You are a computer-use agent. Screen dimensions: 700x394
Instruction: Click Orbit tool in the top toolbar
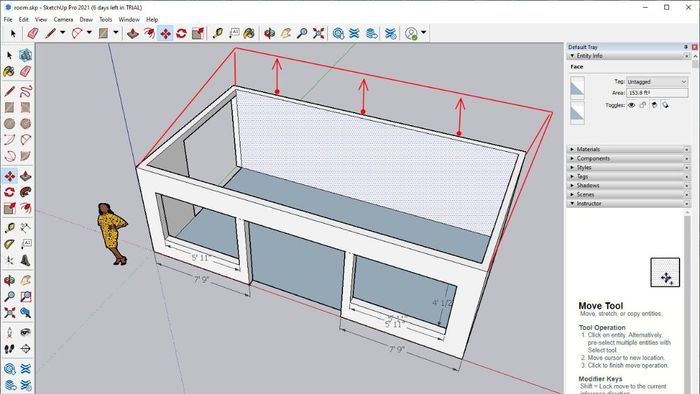(x=269, y=33)
